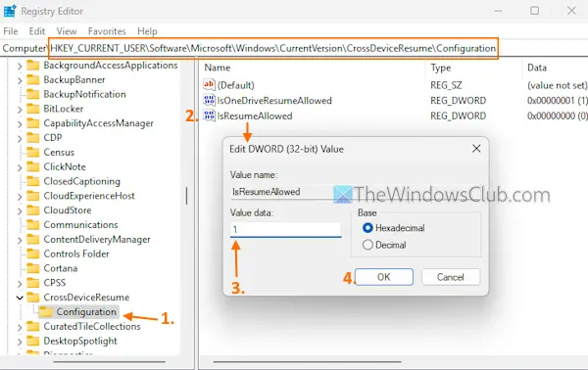Image resolution: width=588 pixels, height=370 pixels.
Task: Select the Decimal base option
Action: point(367,245)
